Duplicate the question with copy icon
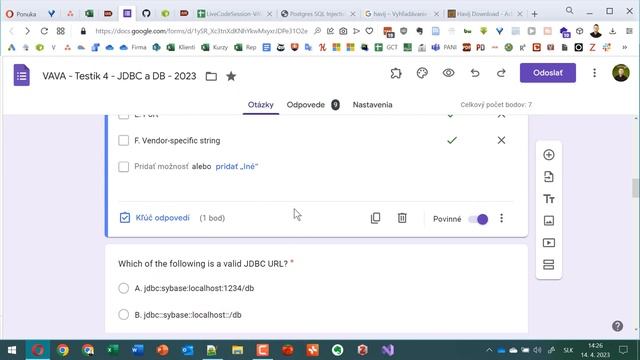The width and height of the screenshot is (640, 360). (x=376, y=218)
